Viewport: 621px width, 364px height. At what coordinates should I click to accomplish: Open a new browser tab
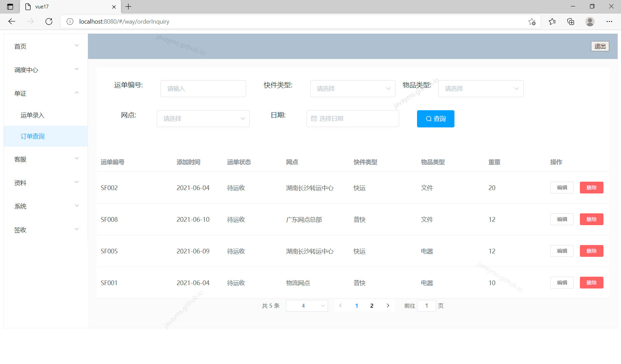point(128,6)
